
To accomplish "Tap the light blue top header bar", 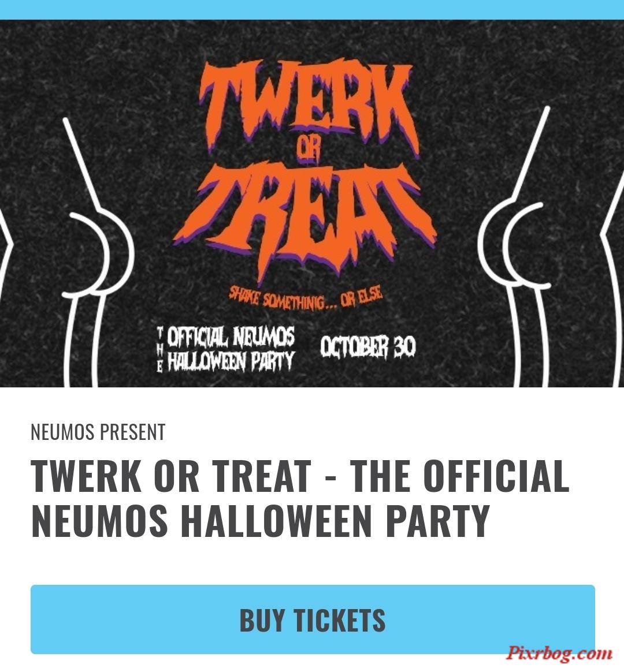I will (312, 9).
